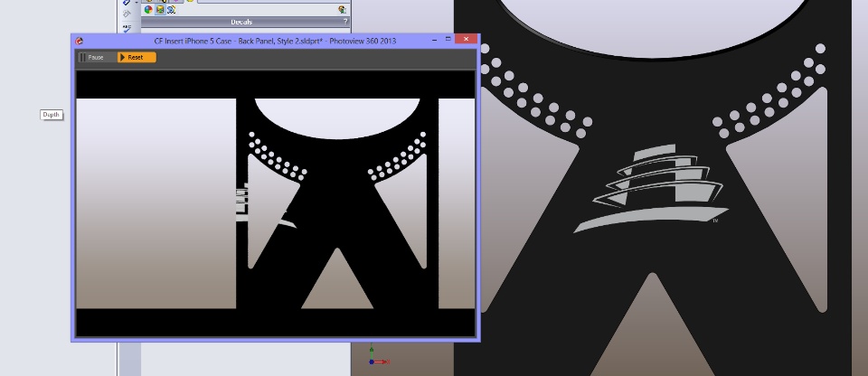Minimize the PhotoView 360 preview window
The height and width of the screenshot is (376, 868).
(x=433, y=39)
